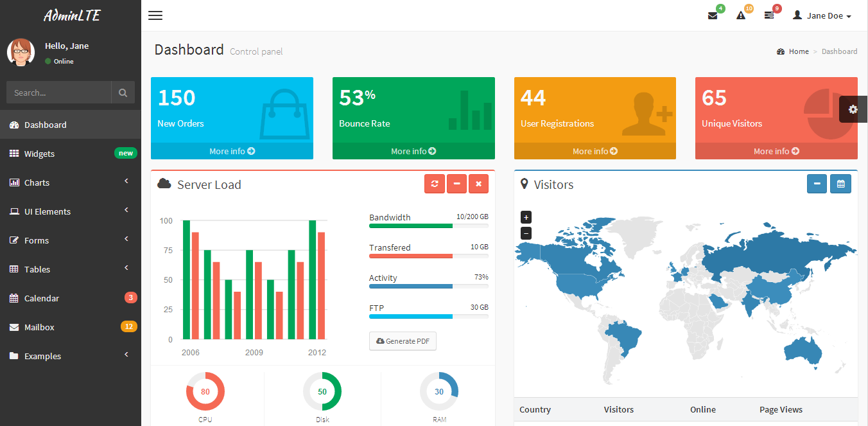This screenshot has width=868, height=426.
Task: Adjust the CPU knob control
Action: coord(205,391)
